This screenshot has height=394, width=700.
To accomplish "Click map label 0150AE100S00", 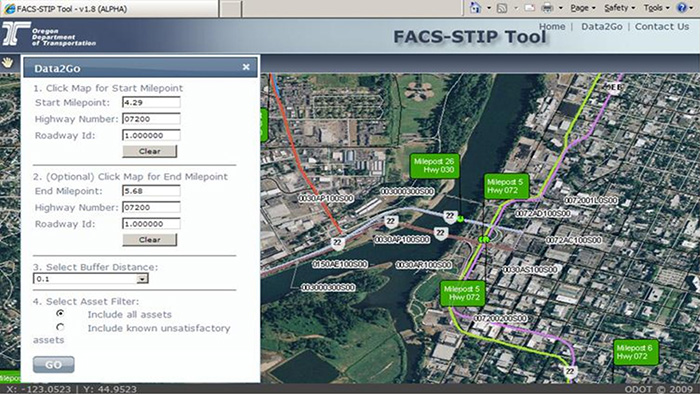I will pyautogui.click(x=340, y=264).
